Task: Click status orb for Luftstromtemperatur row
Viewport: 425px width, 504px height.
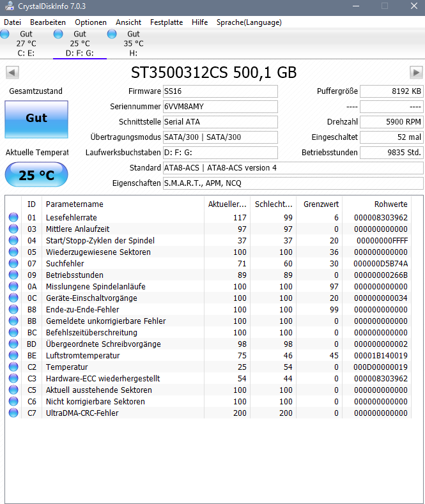Action: coord(13,355)
